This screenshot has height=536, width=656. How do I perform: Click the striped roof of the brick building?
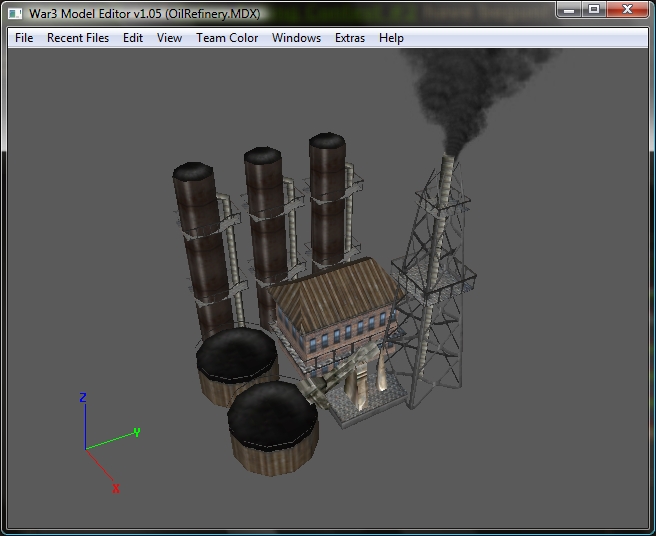point(335,293)
